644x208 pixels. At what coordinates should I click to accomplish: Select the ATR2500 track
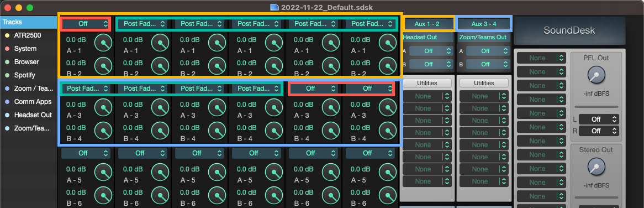pos(28,35)
